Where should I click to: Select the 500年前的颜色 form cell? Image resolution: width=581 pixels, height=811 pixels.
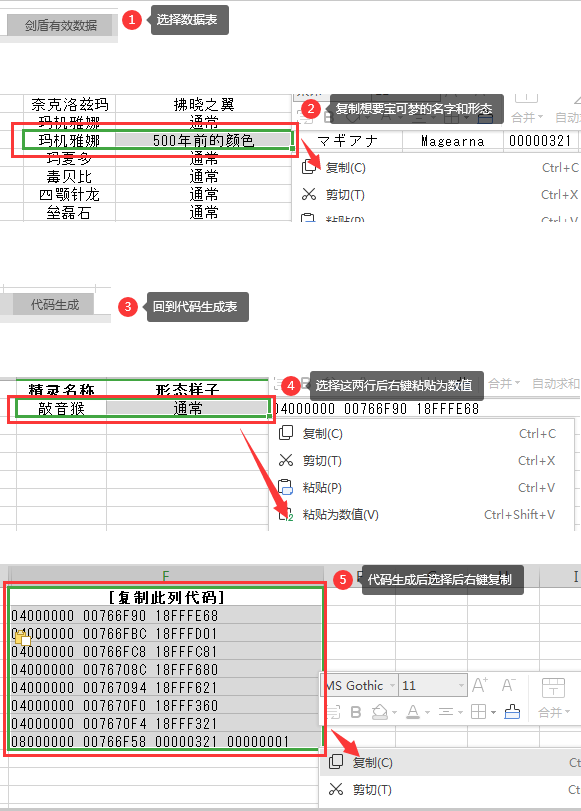(203, 140)
